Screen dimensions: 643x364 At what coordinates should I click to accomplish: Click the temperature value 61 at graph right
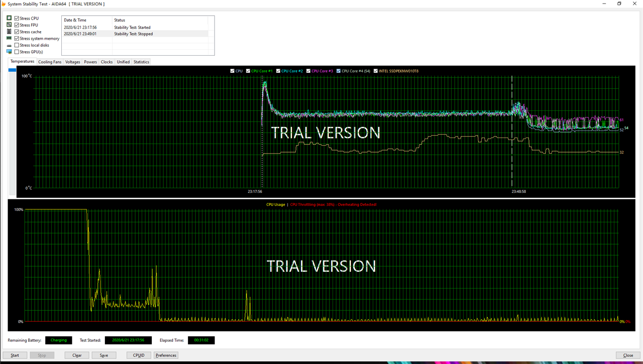click(x=621, y=119)
